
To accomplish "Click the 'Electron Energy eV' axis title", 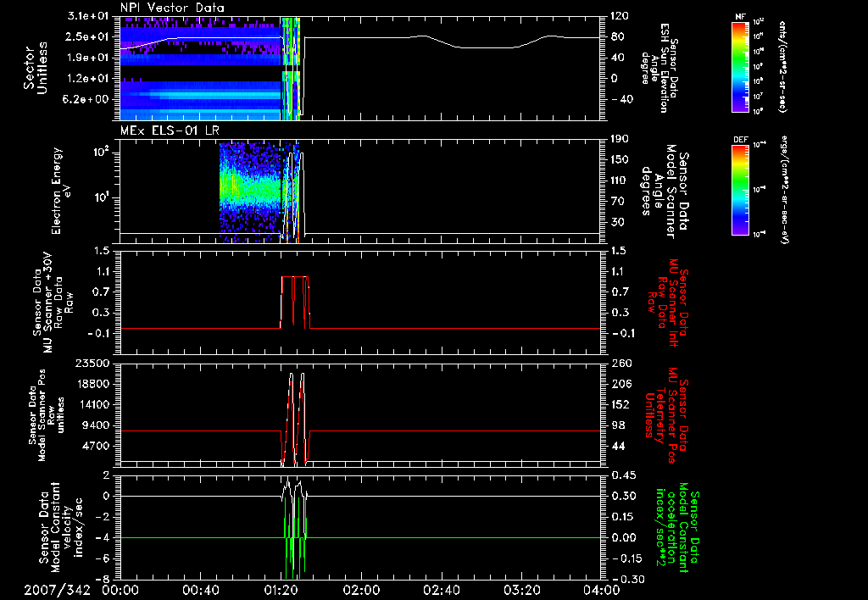I will click(61, 191).
